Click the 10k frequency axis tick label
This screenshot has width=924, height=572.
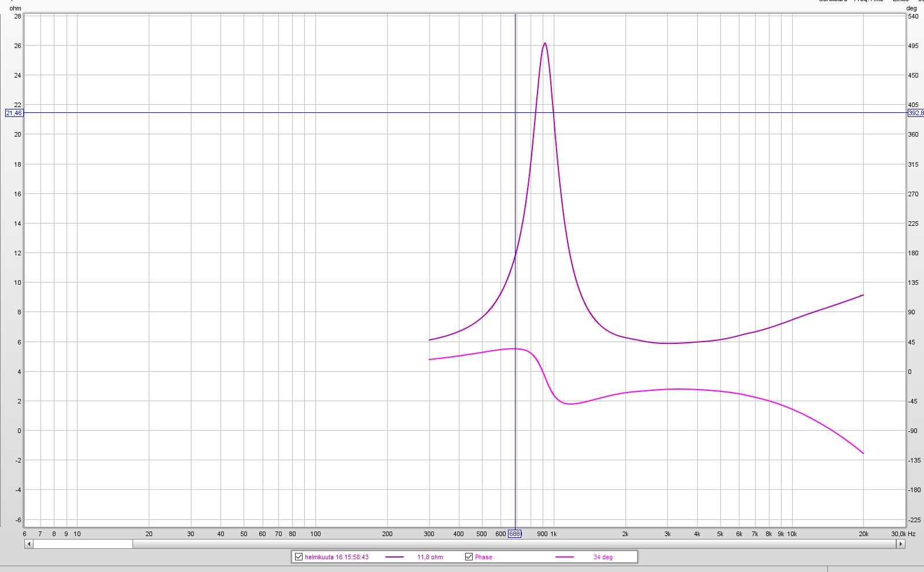point(792,534)
